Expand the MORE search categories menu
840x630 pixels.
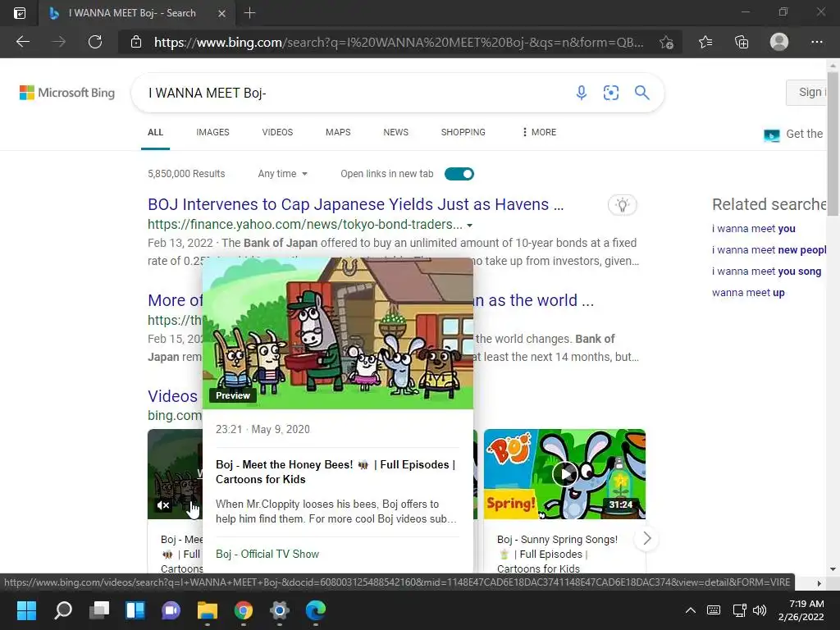(539, 132)
